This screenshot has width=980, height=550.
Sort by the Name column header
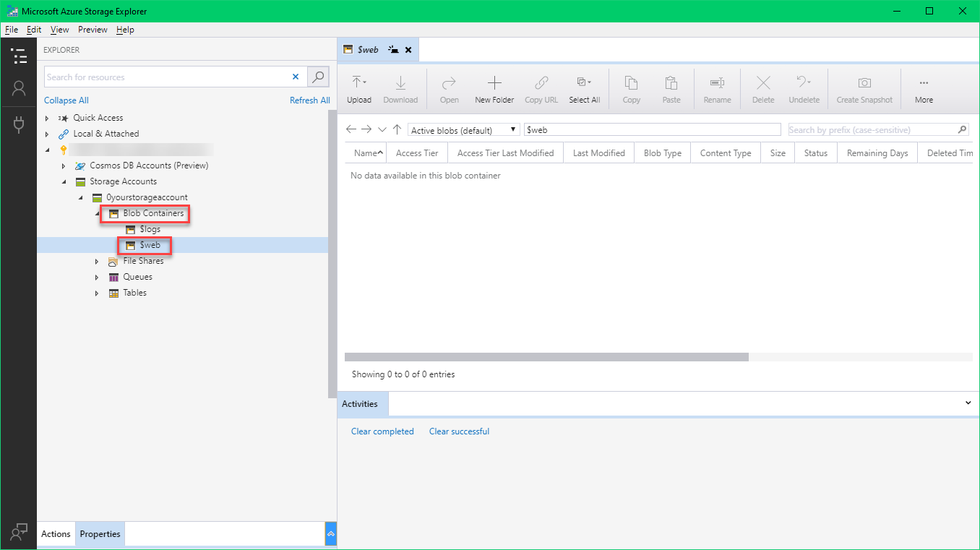(x=366, y=153)
